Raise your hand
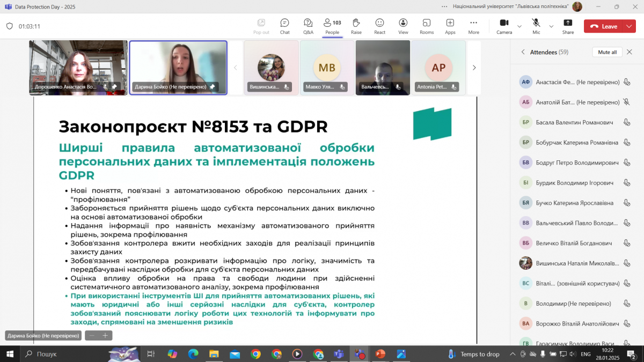The width and height of the screenshot is (644, 362). (x=356, y=25)
